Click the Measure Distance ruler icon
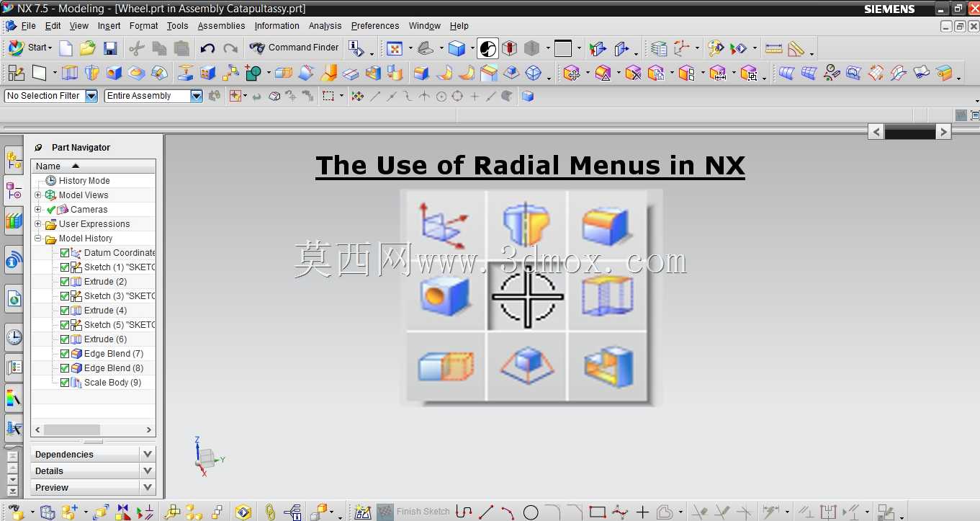Screen dimensions: 980x521 774,49
